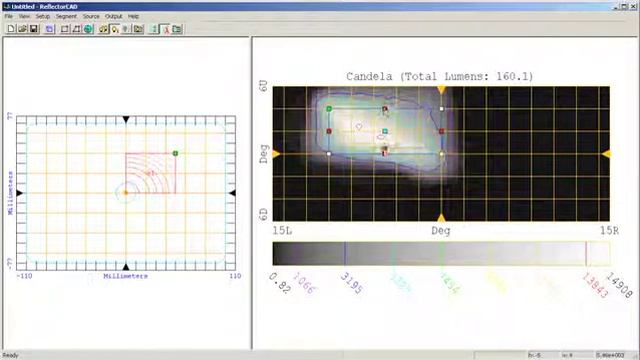Click the 0.82 minimum scale value

(x=280, y=283)
